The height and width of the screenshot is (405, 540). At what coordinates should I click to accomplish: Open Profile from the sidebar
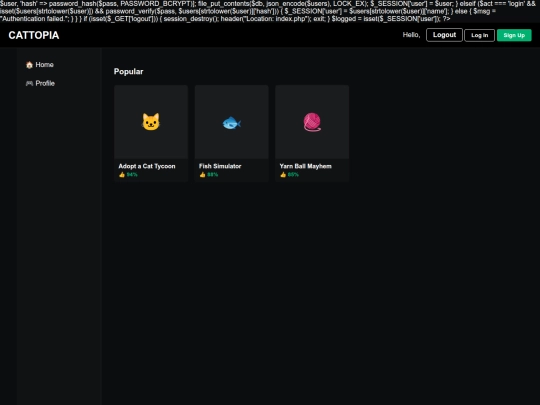tap(40, 83)
